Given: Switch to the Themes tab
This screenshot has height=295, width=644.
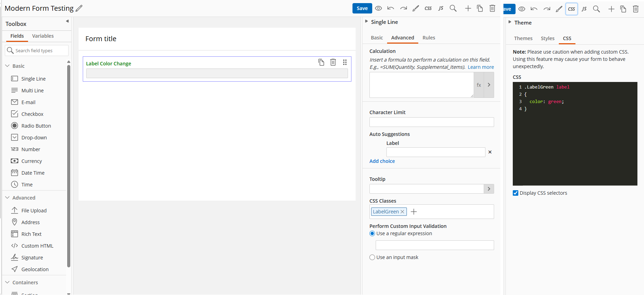Looking at the screenshot, I should (x=523, y=38).
